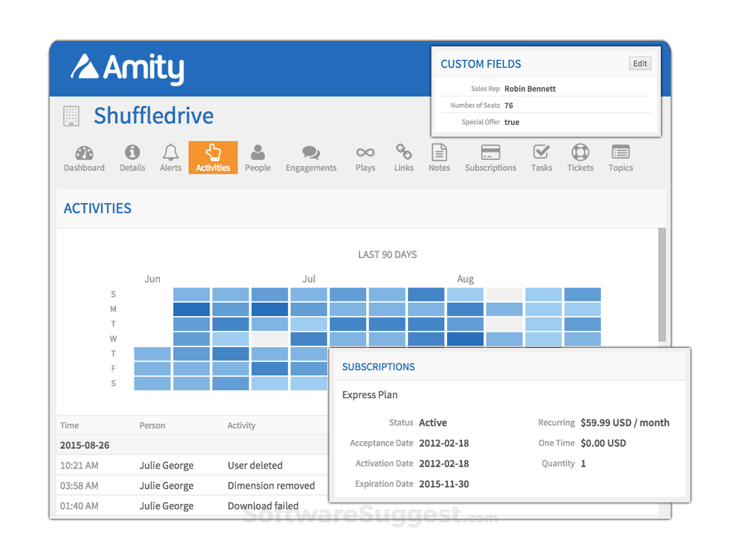Click the Jun month label on heatmap
The width and height of the screenshot is (740, 560).
152,279
